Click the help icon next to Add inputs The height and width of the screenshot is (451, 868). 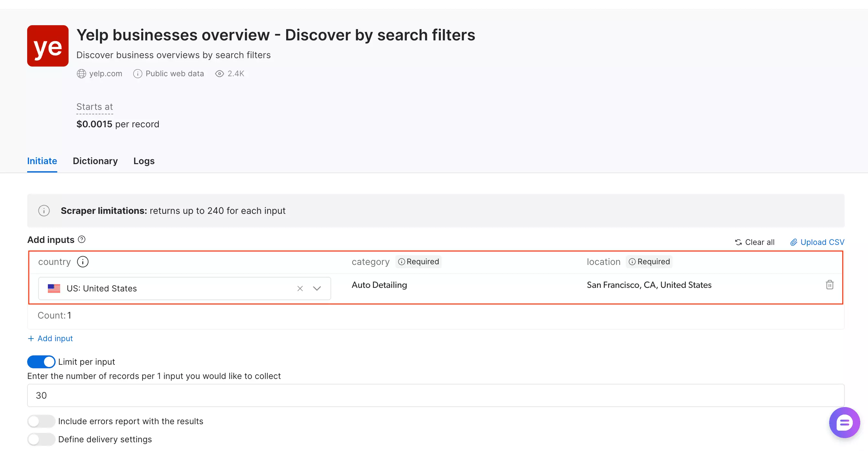[81, 239]
